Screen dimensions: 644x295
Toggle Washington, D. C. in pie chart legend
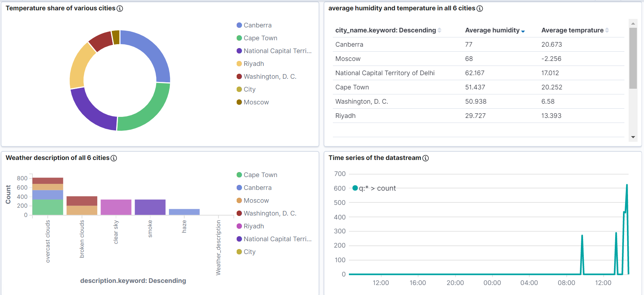coord(267,77)
